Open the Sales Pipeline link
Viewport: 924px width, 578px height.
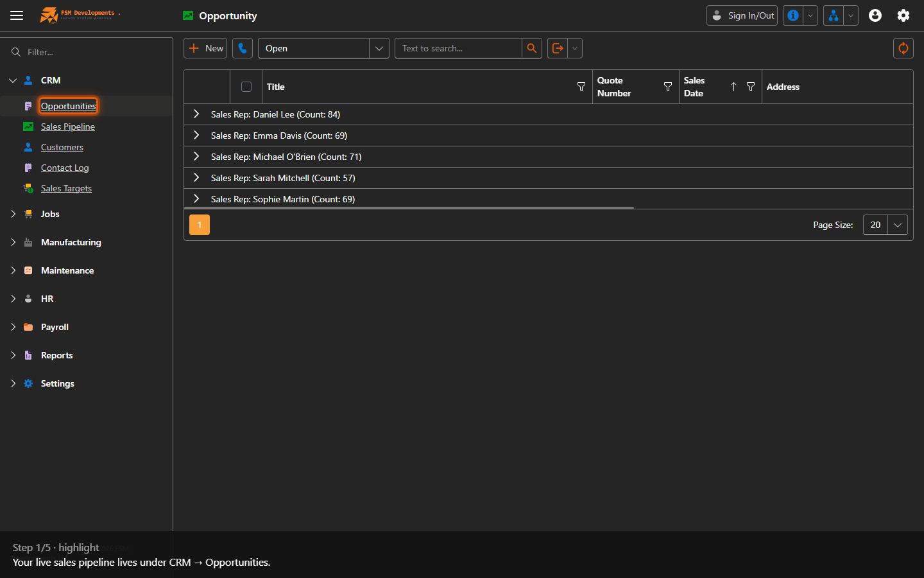68,127
